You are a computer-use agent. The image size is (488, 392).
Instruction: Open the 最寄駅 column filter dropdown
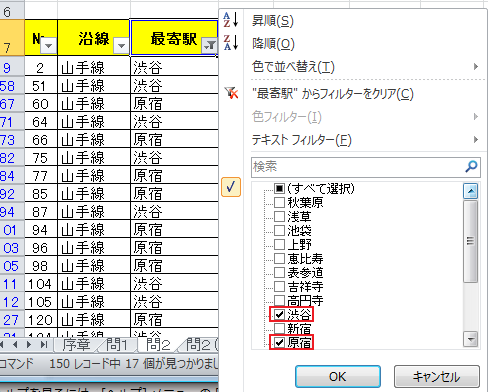[x=209, y=45]
